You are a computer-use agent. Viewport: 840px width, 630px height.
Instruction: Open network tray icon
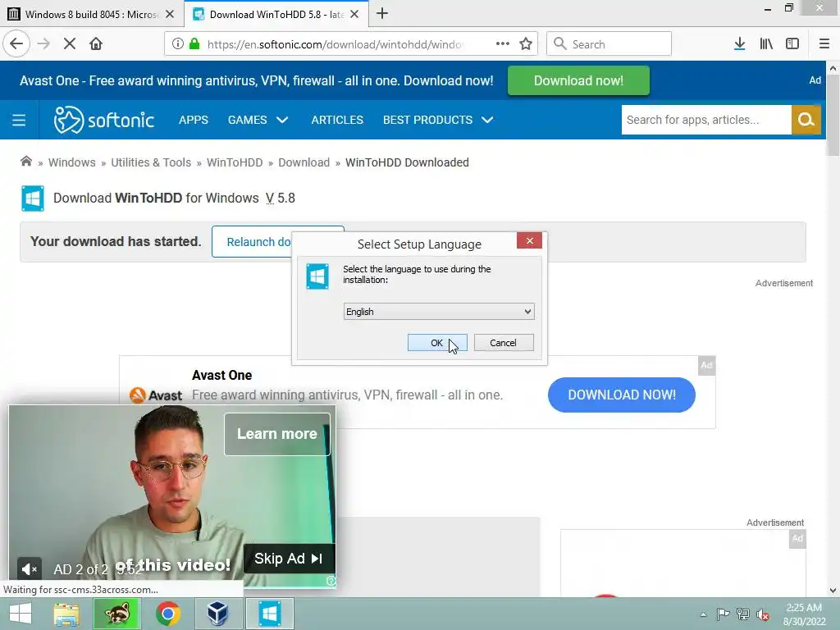pos(742,614)
